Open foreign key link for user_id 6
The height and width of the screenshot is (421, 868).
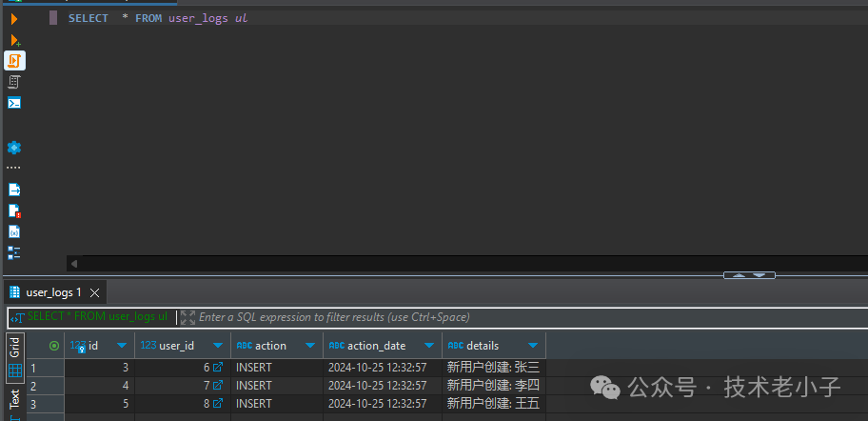pos(217,367)
